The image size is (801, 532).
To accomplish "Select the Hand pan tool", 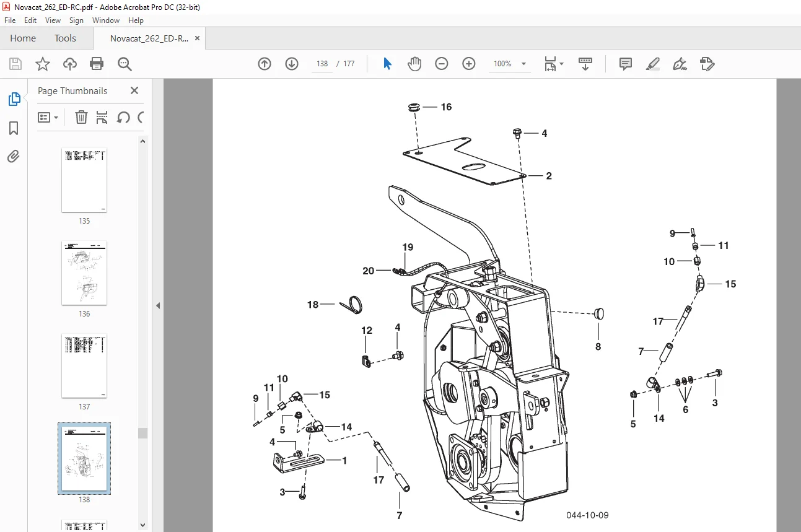I will pos(414,64).
